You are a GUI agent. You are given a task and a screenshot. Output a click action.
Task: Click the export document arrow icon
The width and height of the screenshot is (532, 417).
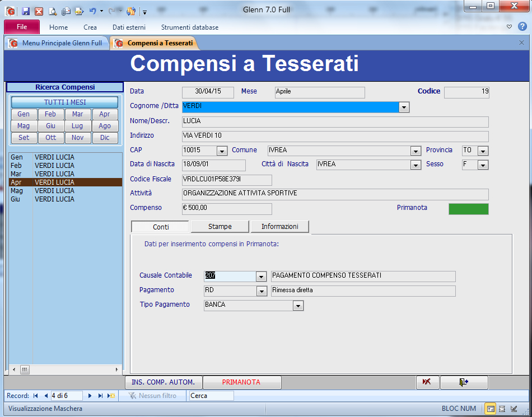(x=80, y=12)
